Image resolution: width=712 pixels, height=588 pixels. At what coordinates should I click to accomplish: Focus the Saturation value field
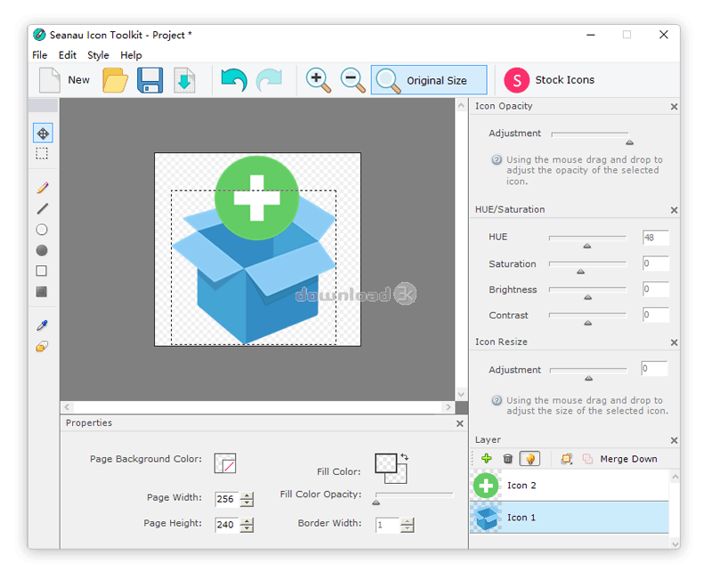656,263
